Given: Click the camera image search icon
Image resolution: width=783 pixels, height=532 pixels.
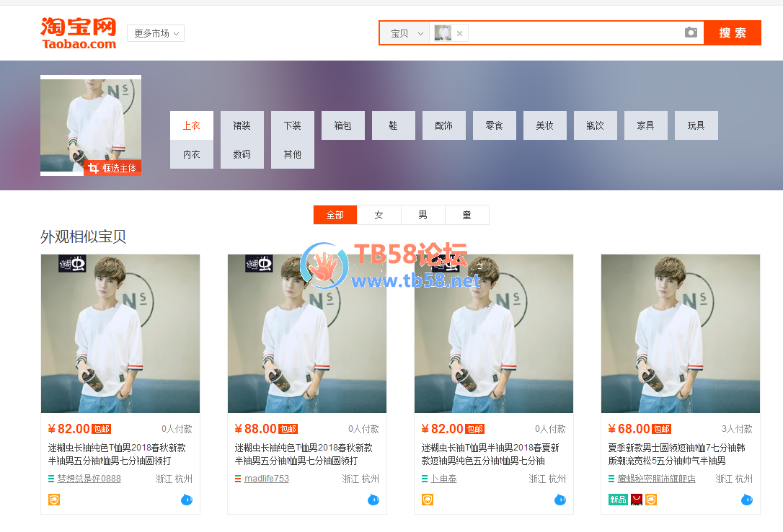Looking at the screenshot, I should coord(691,32).
